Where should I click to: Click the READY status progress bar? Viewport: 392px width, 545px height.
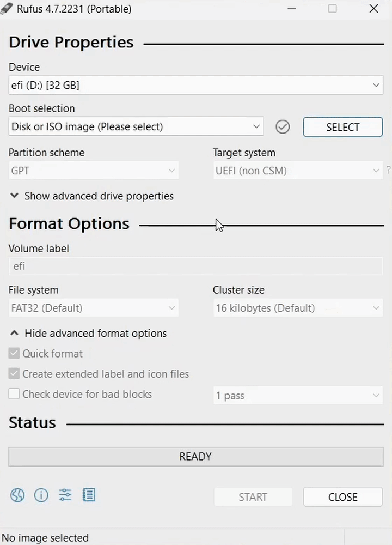tap(196, 456)
